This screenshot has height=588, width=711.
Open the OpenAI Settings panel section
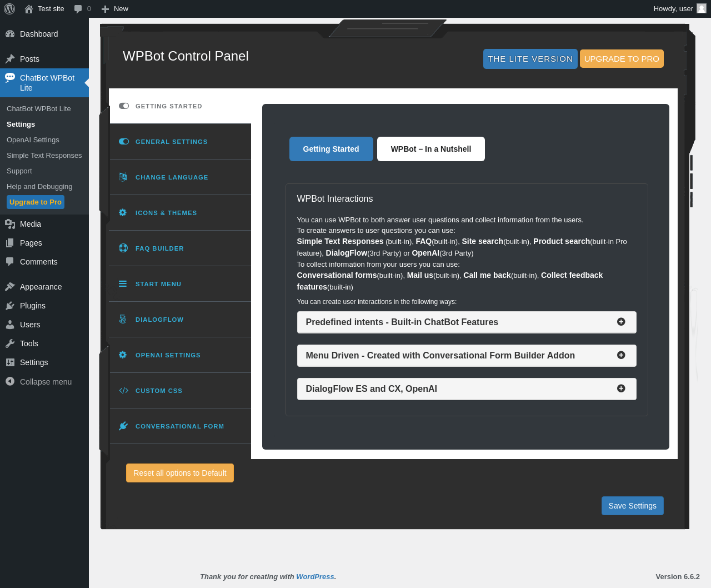point(181,355)
